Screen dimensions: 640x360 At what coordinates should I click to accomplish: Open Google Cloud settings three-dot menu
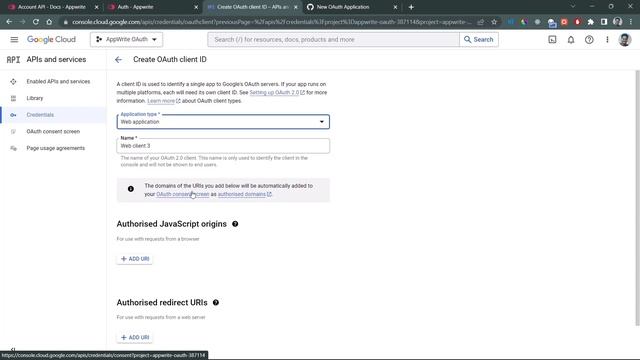607,40
